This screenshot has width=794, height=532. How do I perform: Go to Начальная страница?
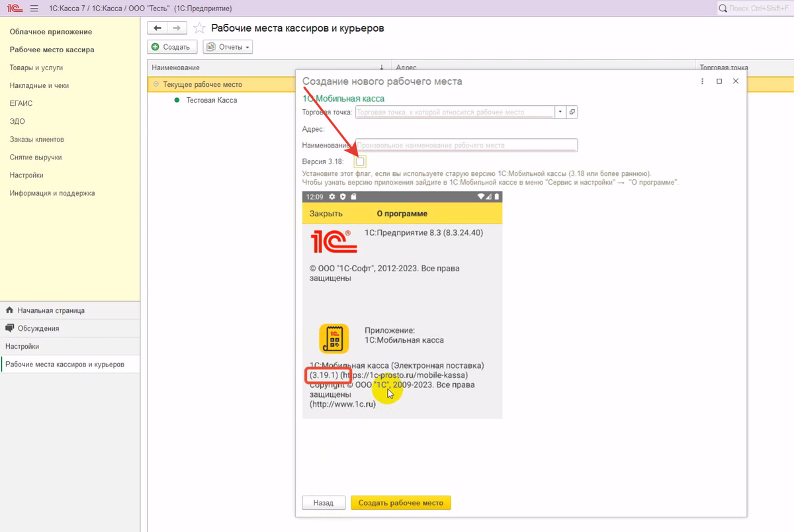tap(69, 310)
